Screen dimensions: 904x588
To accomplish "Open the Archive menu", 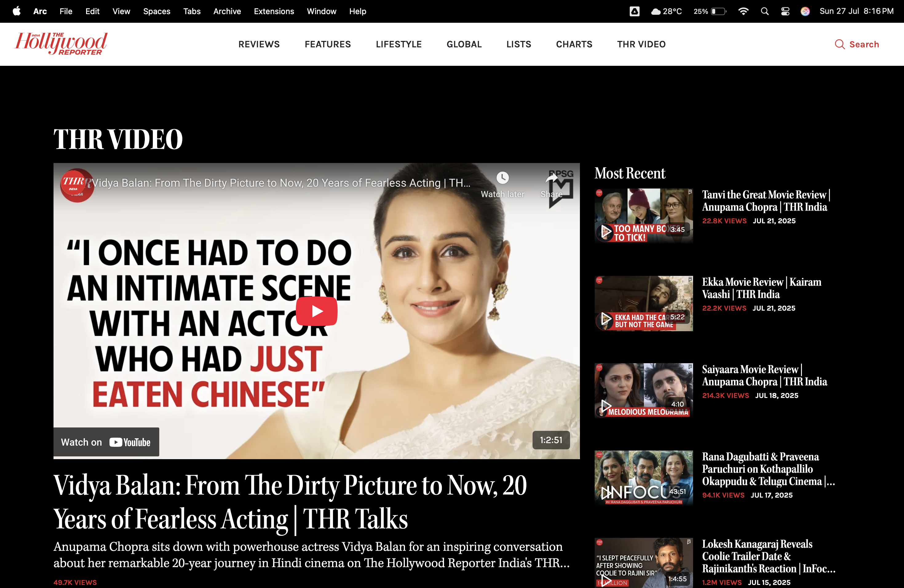I will (227, 11).
